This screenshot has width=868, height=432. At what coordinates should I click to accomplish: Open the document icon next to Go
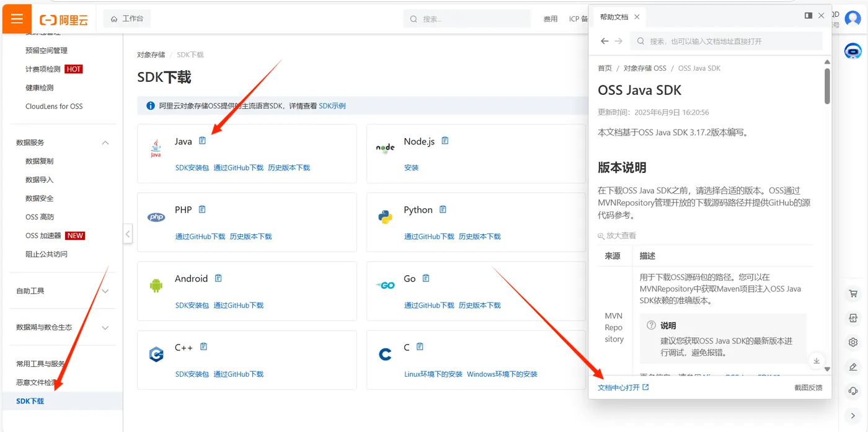click(426, 278)
